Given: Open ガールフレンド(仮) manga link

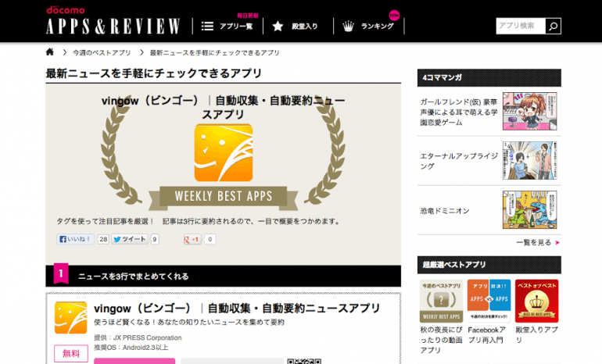Looking at the screenshot, I should 459,112.
